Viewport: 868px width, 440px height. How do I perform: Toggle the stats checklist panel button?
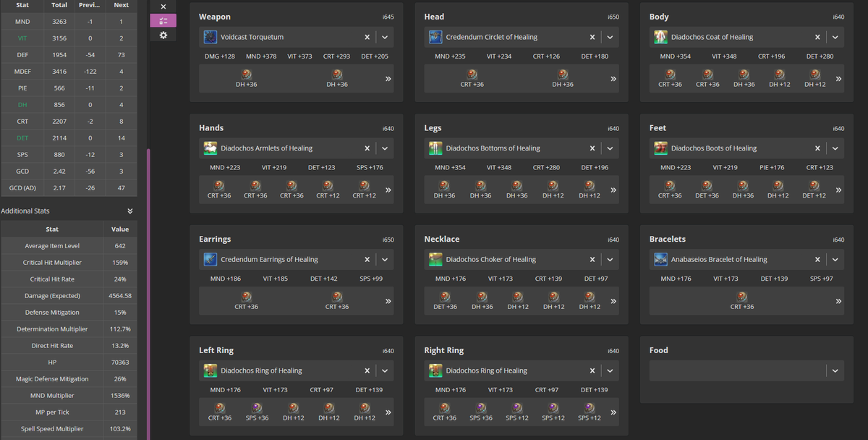163,20
